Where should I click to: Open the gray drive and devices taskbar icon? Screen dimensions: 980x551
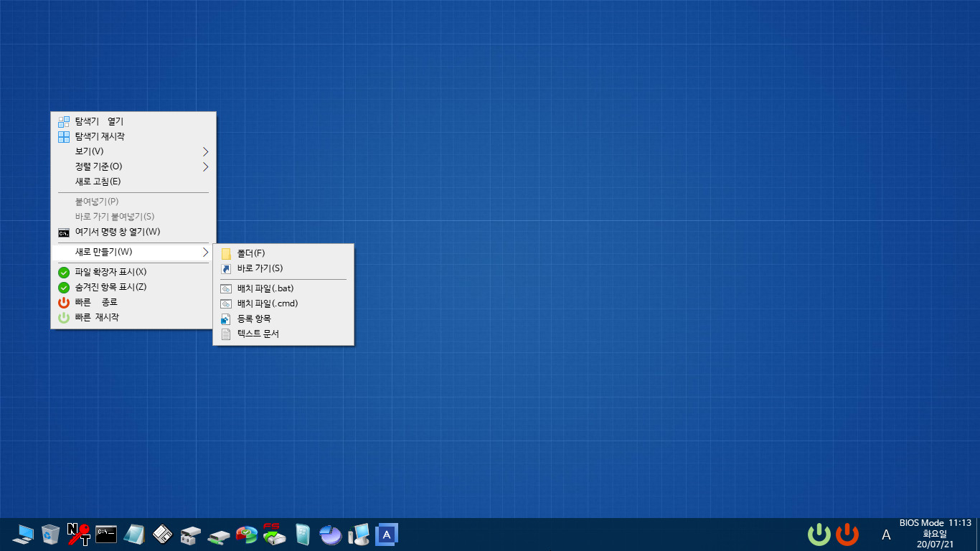191,534
